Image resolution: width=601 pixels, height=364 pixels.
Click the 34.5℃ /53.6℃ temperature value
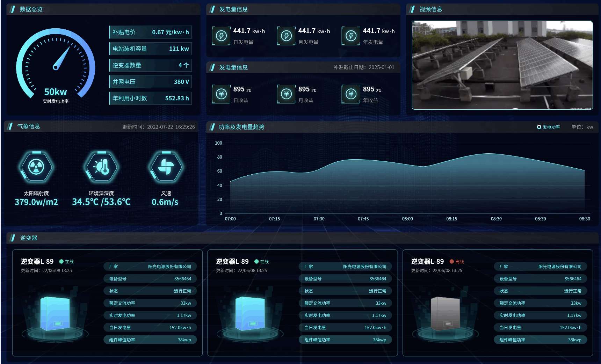pos(101,202)
